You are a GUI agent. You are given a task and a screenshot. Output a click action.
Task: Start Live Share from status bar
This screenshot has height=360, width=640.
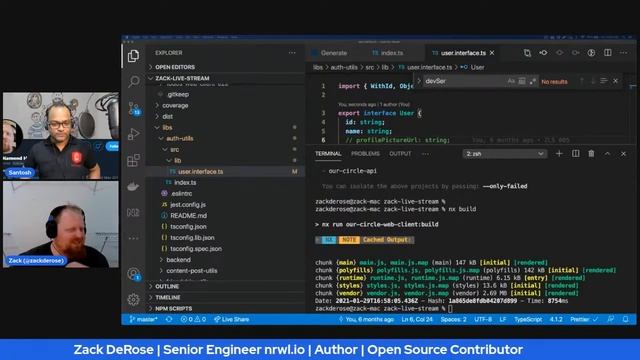coord(231,319)
